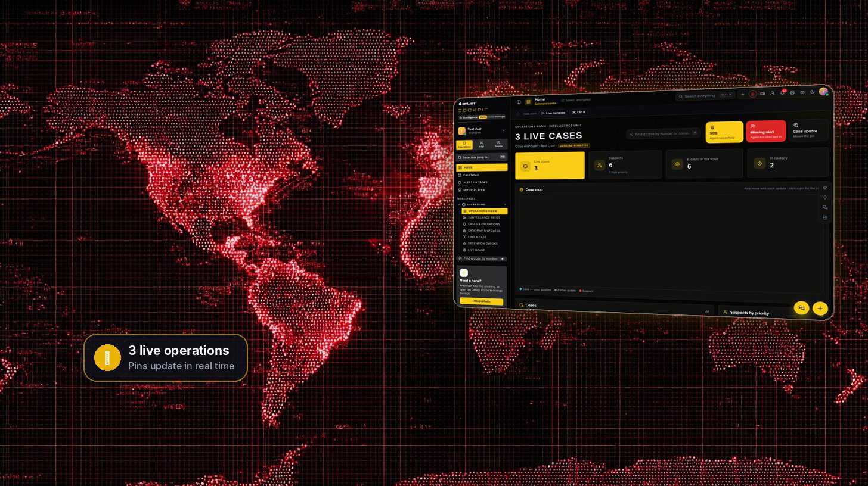The height and width of the screenshot is (486, 868).
Task: Open the people icon in top toolbar
Action: 772,93
